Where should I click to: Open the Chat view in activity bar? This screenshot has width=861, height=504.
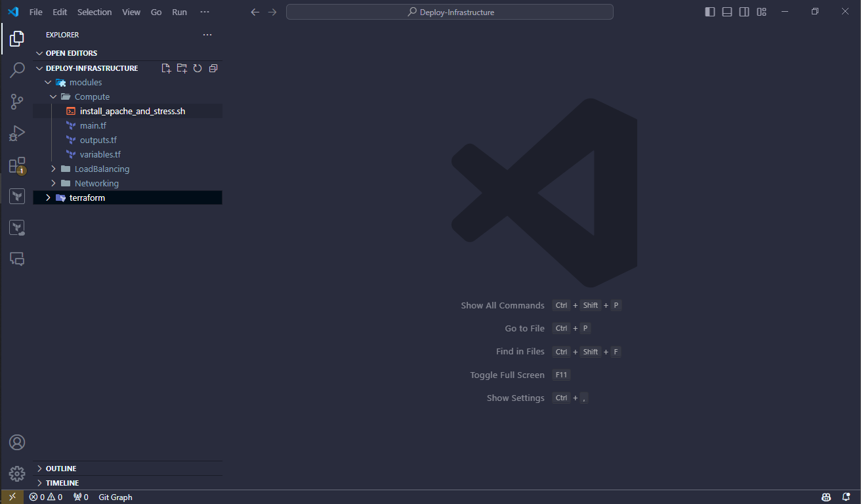[17, 259]
